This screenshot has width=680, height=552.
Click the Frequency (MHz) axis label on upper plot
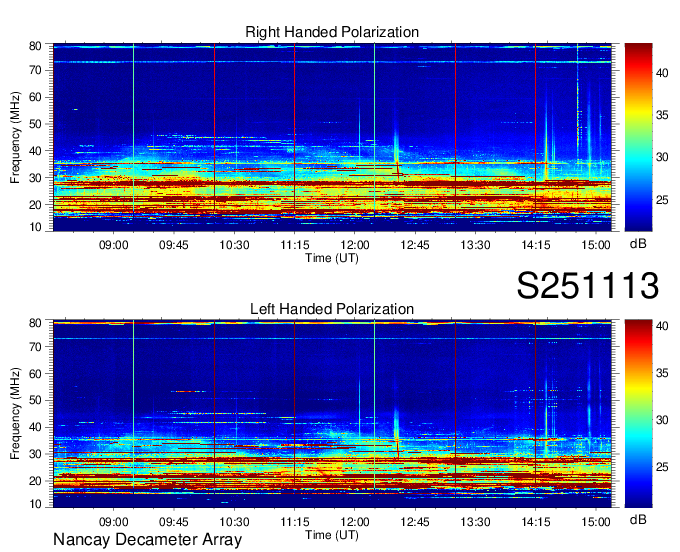[16, 139]
